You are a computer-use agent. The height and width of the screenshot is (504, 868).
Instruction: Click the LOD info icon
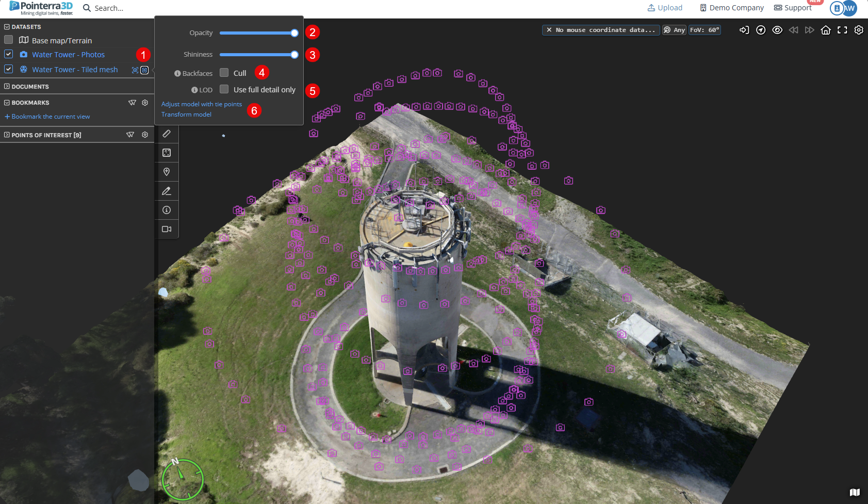[x=194, y=90]
